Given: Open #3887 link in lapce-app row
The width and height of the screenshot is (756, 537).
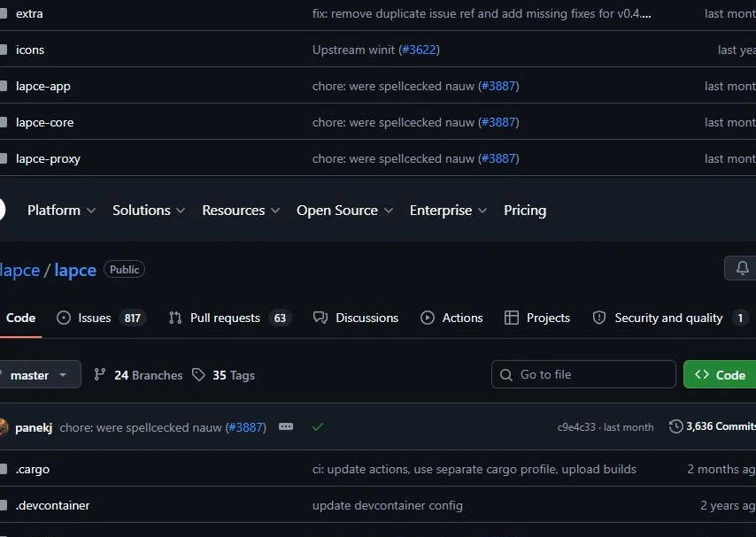Looking at the screenshot, I should pyautogui.click(x=498, y=87).
